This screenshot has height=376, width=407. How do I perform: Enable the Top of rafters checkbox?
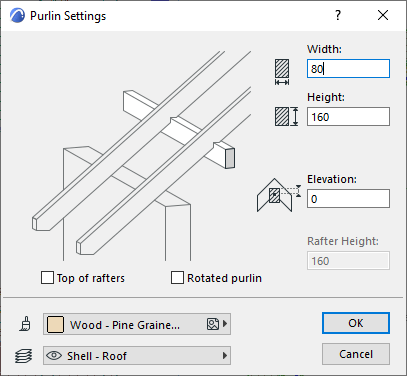[x=47, y=278]
